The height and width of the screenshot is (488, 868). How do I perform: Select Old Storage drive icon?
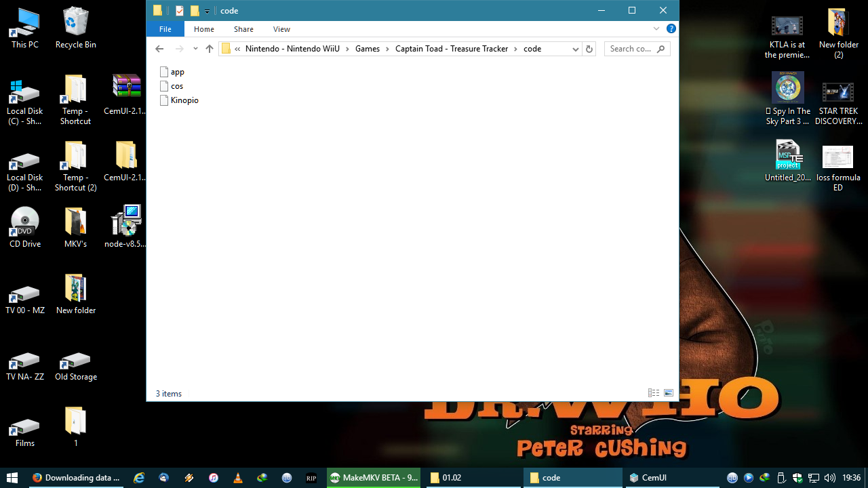pos(75,365)
